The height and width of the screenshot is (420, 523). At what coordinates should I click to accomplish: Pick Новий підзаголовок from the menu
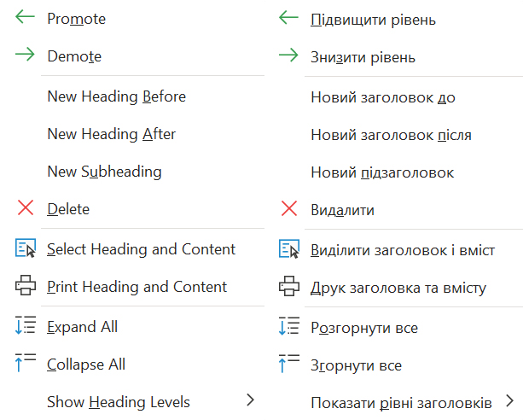tap(382, 172)
